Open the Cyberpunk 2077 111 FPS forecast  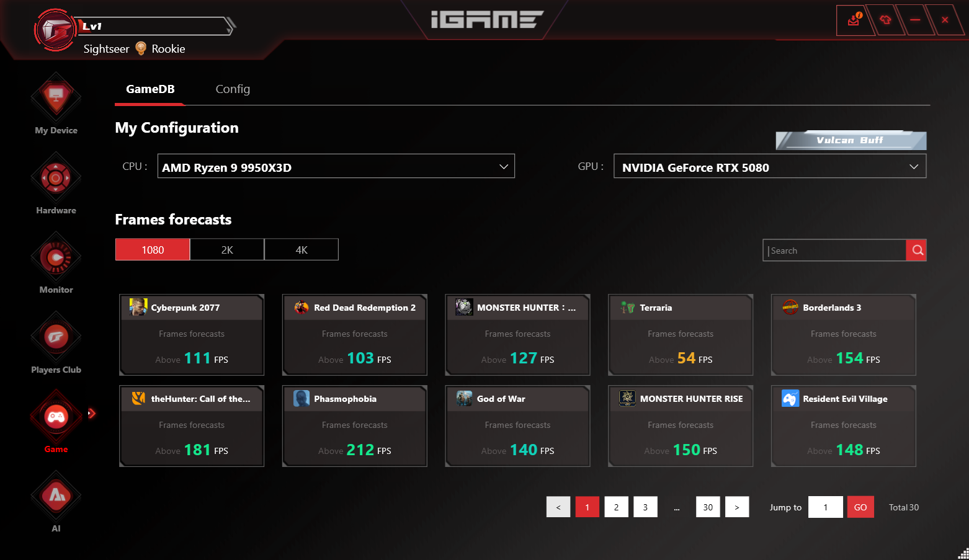[x=192, y=335]
